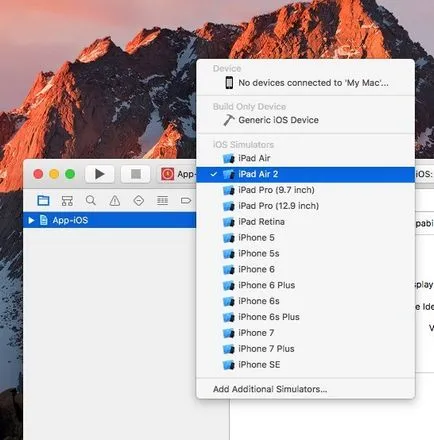
Task: Open the Breakpoint navigator icon
Action: click(186, 200)
